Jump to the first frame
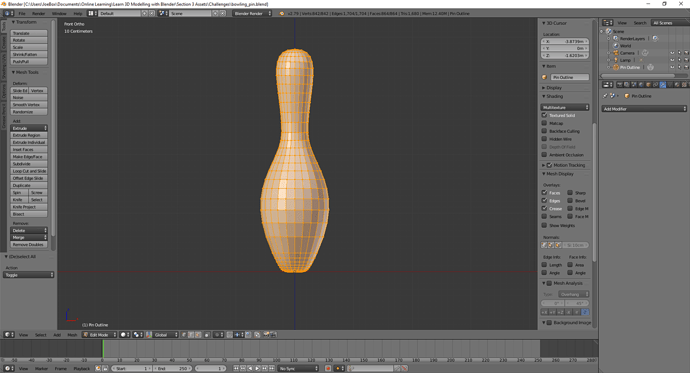This screenshot has width=690, height=373. (236, 368)
